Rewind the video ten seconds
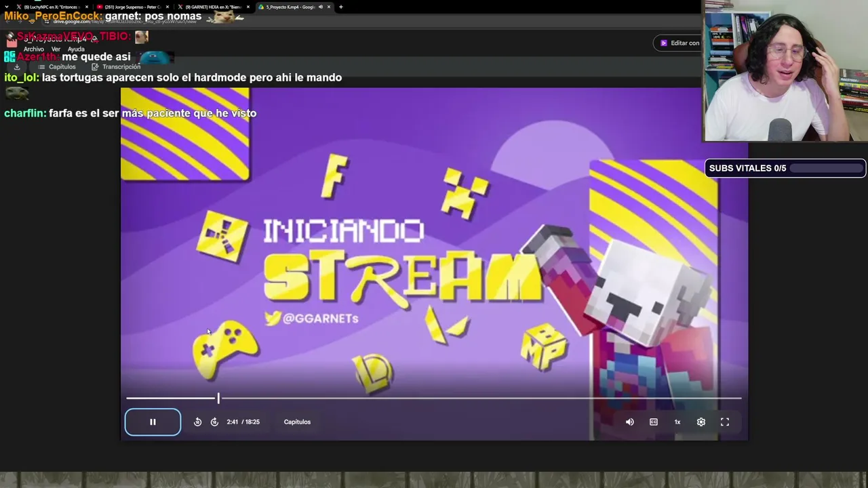The width and height of the screenshot is (868, 488). click(x=197, y=422)
